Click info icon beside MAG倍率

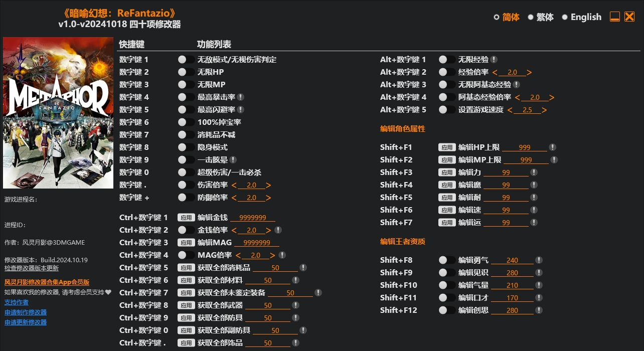click(282, 255)
